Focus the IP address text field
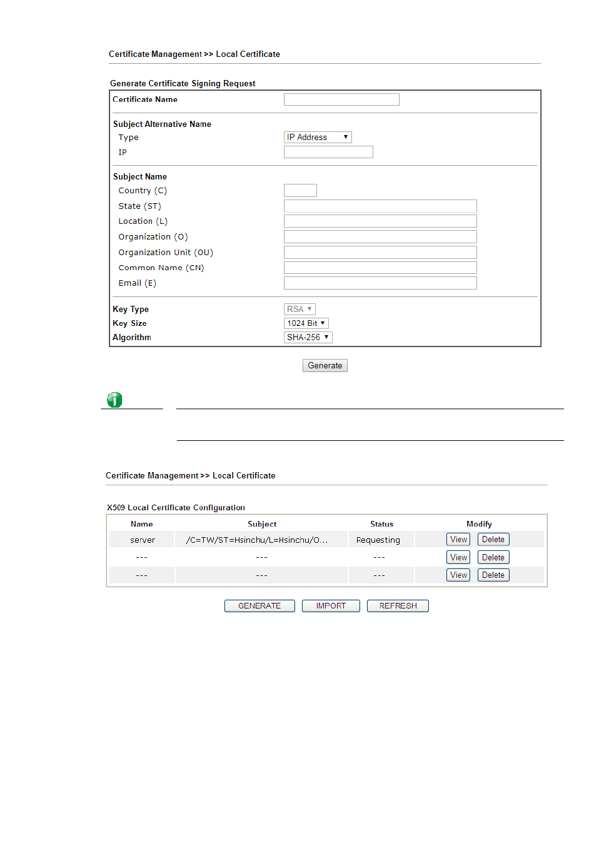Viewport: 594px width, 868px height. coord(328,152)
